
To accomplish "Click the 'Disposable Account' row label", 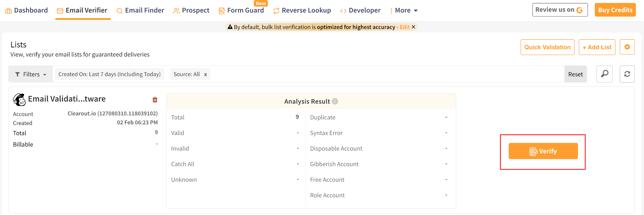I will [x=336, y=148].
